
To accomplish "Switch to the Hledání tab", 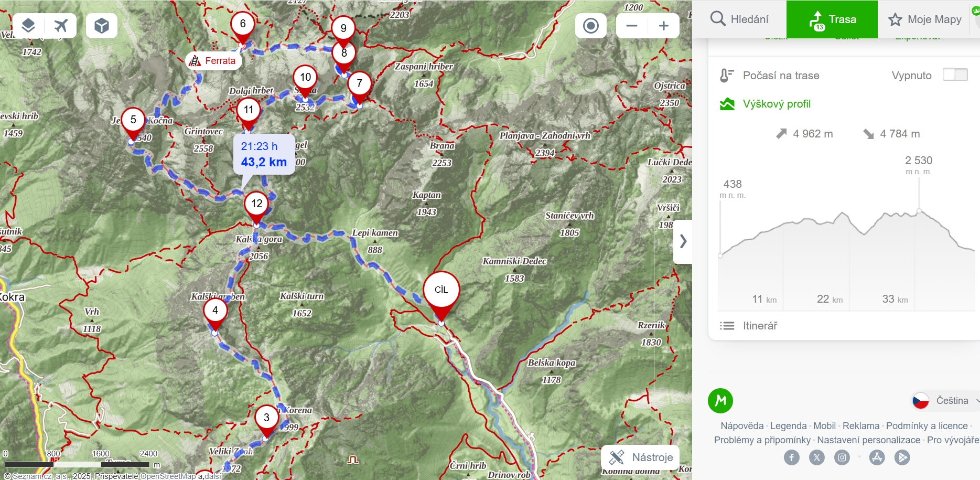I will (740, 19).
